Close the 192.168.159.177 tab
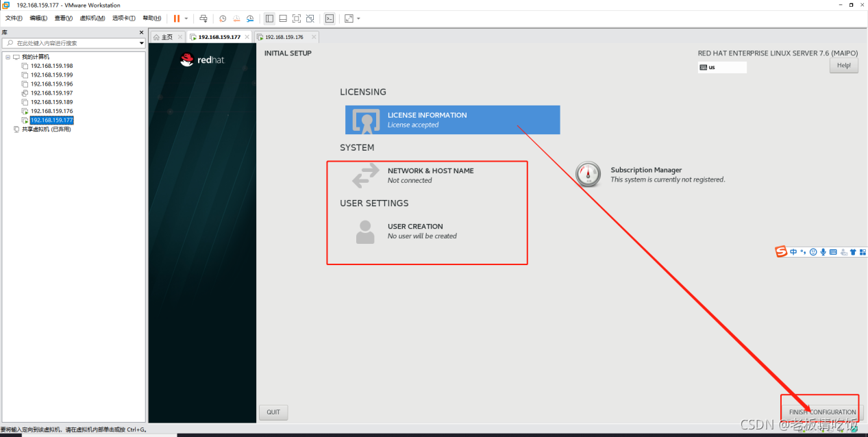 pos(247,37)
